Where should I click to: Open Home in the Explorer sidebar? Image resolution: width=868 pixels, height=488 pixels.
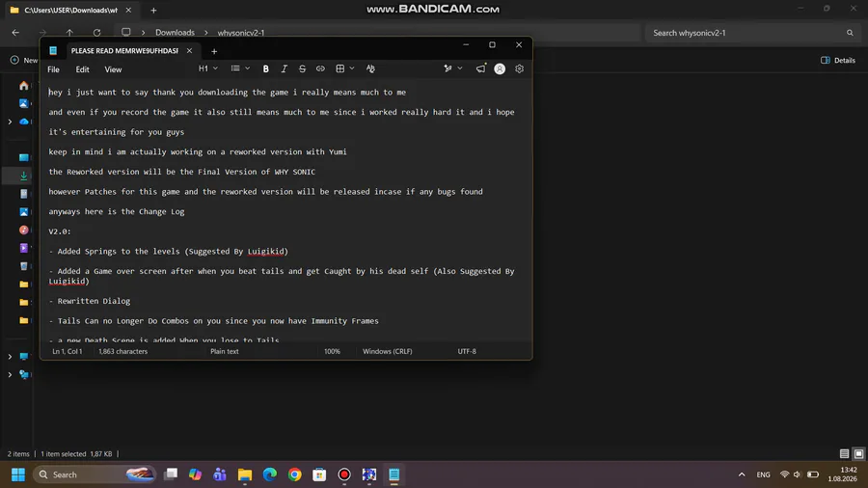point(24,86)
